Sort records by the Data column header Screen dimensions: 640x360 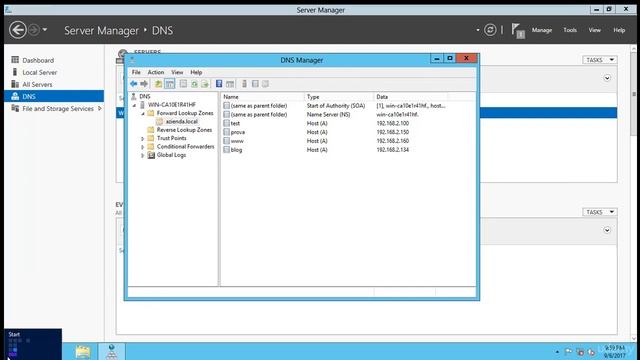411,97
